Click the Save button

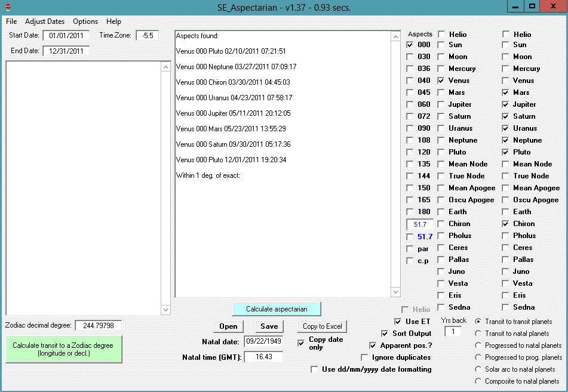pyautogui.click(x=269, y=326)
